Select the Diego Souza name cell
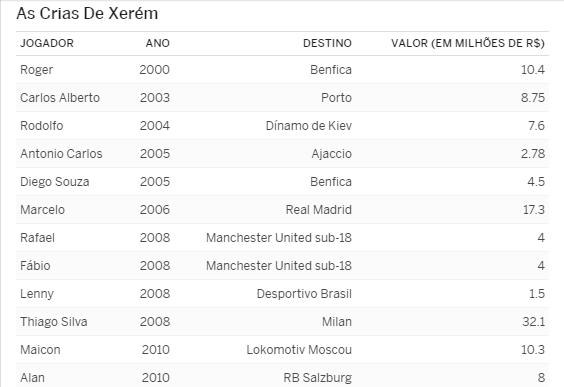This screenshot has height=387, width=564. point(55,182)
